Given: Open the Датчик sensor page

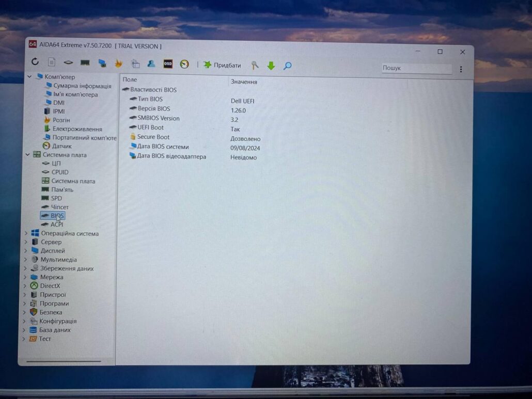Looking at the screenshot, I should point(61,146).
